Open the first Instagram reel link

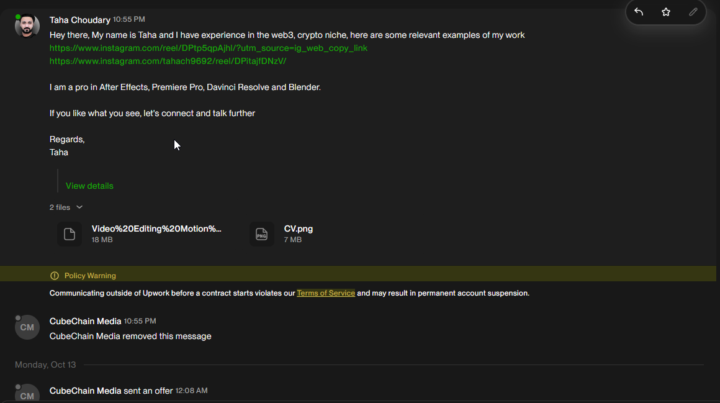(x=208, y=48)
